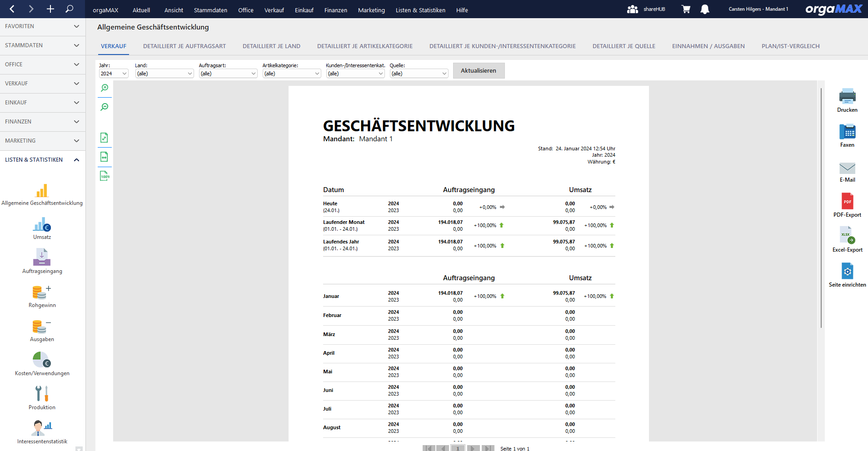This screenshot has width=868, height=451.
Task: Collapse the Listen & Statistiken section
Action: (76, 160)
